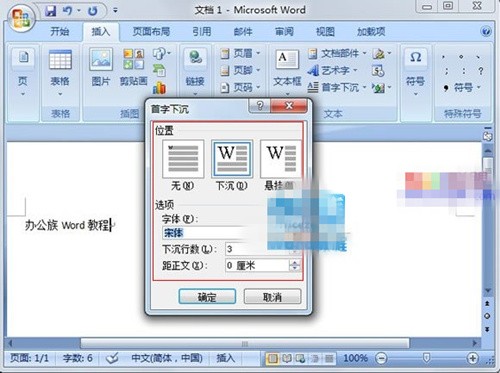Switch to the 页面布局 ribbon tab
The height and width of the screenshot is (373, 500).
[x=151, y=32]
